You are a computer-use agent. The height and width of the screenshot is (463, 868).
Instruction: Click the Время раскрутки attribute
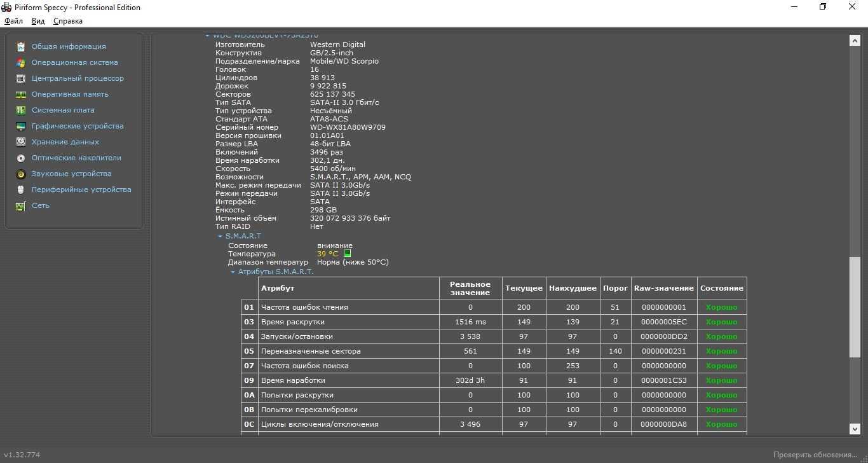[293, 322]
